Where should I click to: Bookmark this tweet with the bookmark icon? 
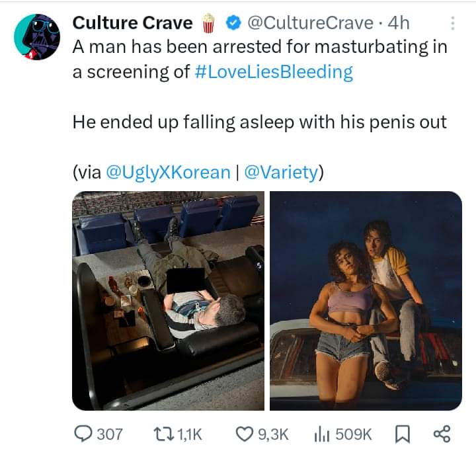[x=401, y=434]
